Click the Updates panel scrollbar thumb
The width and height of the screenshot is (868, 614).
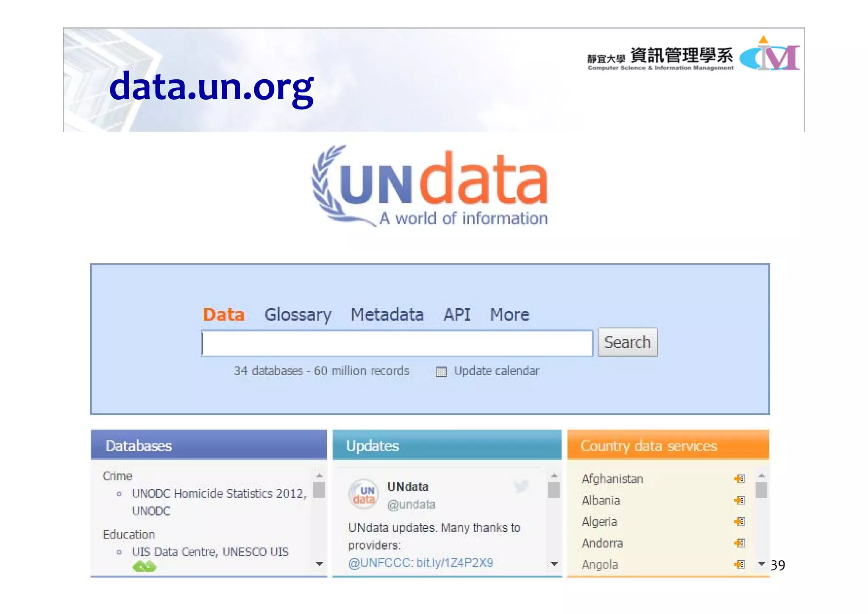554,490
